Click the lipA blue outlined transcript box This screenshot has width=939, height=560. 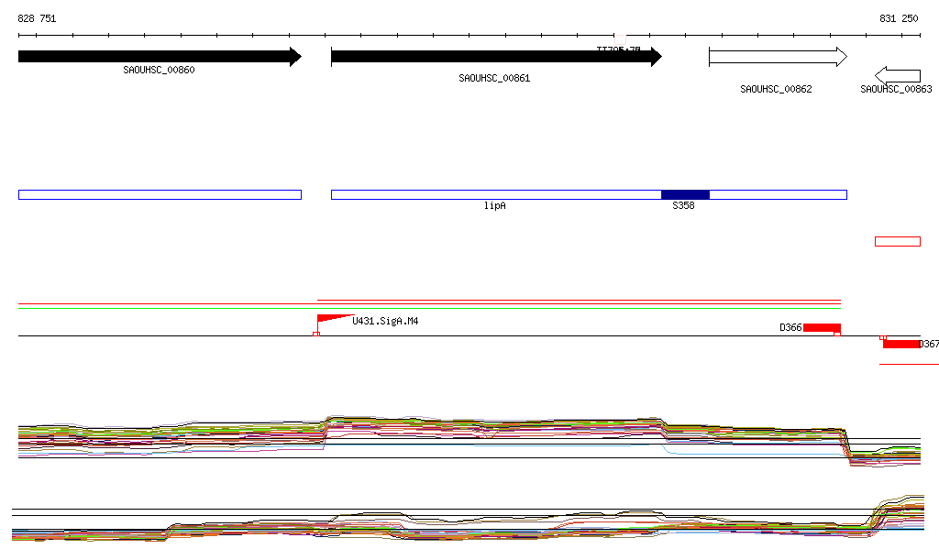(589, 194)
